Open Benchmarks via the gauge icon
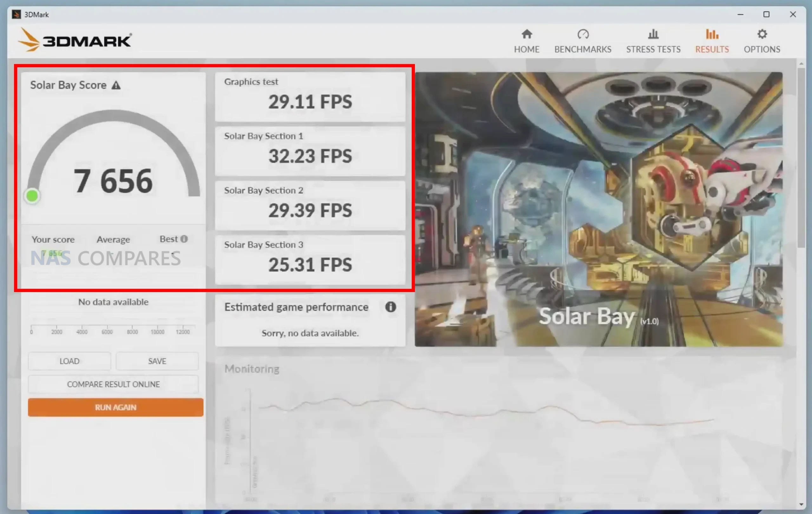812x514 pixels. [x=583, y=34]
